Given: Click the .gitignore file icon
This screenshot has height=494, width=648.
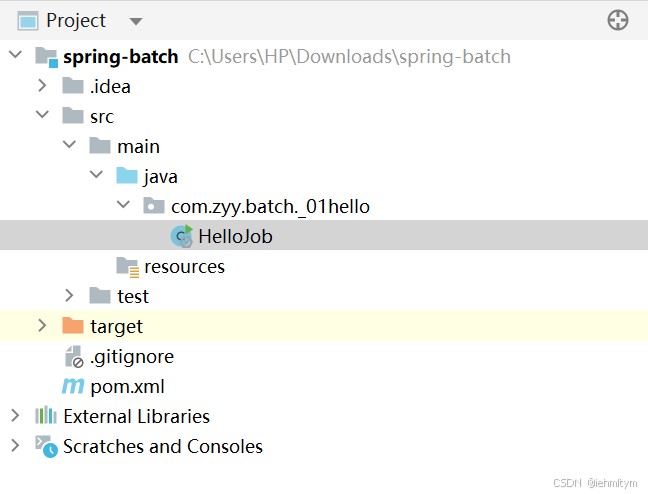Looking at the screenshot, I should 73,356.
